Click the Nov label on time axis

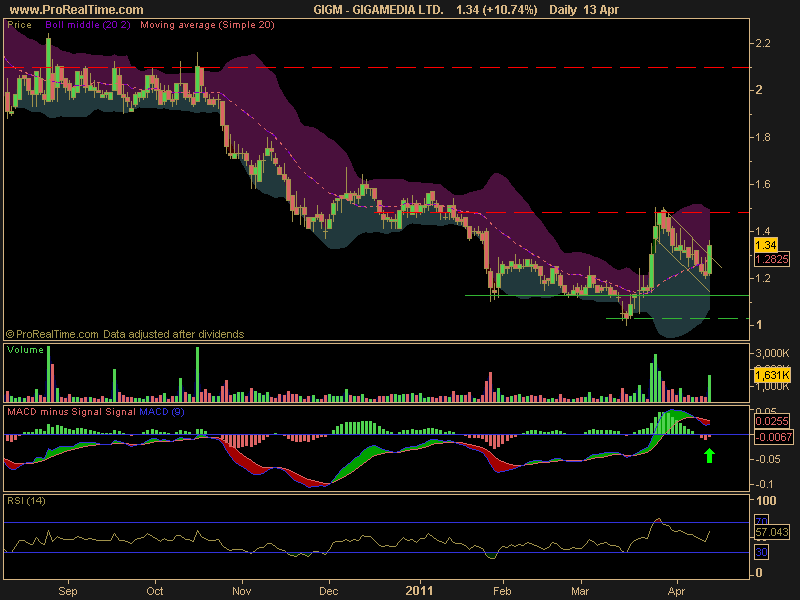point(241,591)
